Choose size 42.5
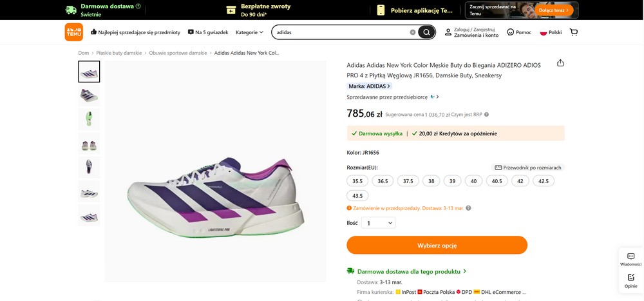Screen dimensions: 644x301 [x=544, y=181]
